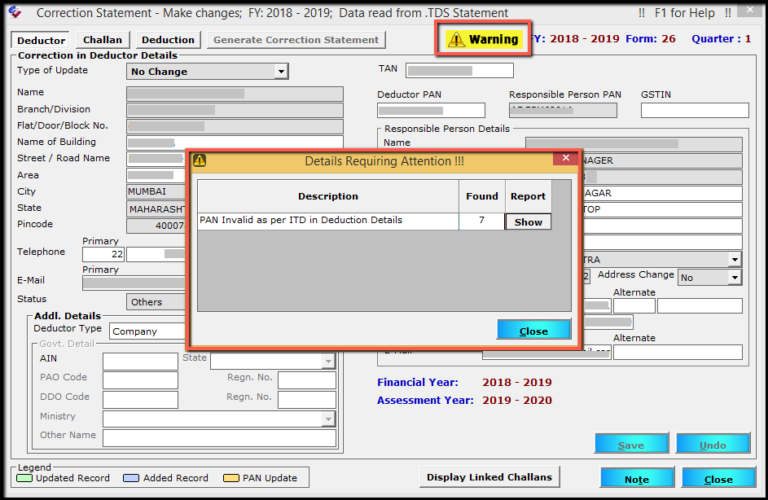Click the application icon in title bar
Image resolution: width=768 pixels, height=500 pixels.
13,13
